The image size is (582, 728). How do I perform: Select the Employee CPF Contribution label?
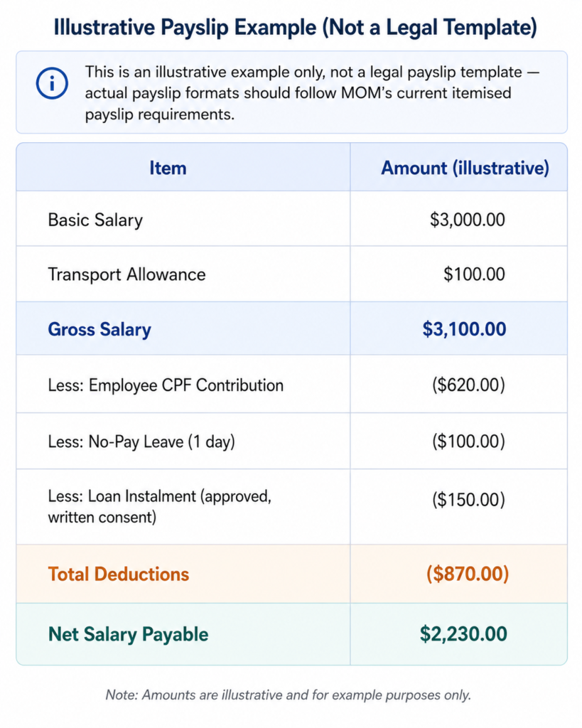(166, 385)
